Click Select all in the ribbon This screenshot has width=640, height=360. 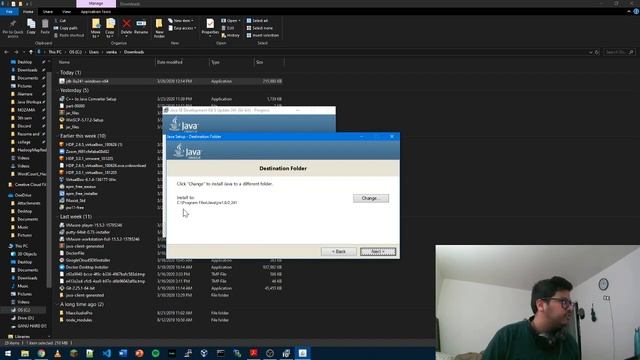[257, 20]
